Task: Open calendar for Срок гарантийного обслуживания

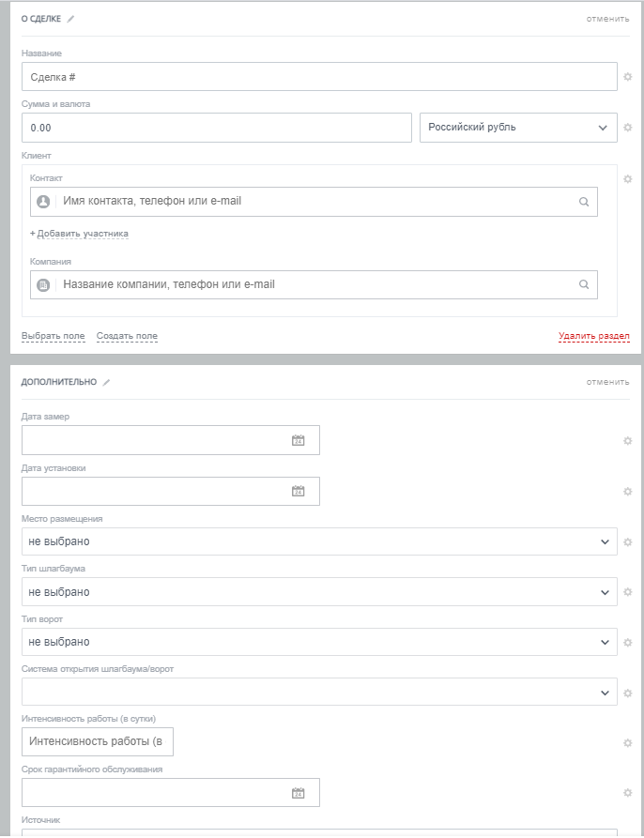Action: 298,793
